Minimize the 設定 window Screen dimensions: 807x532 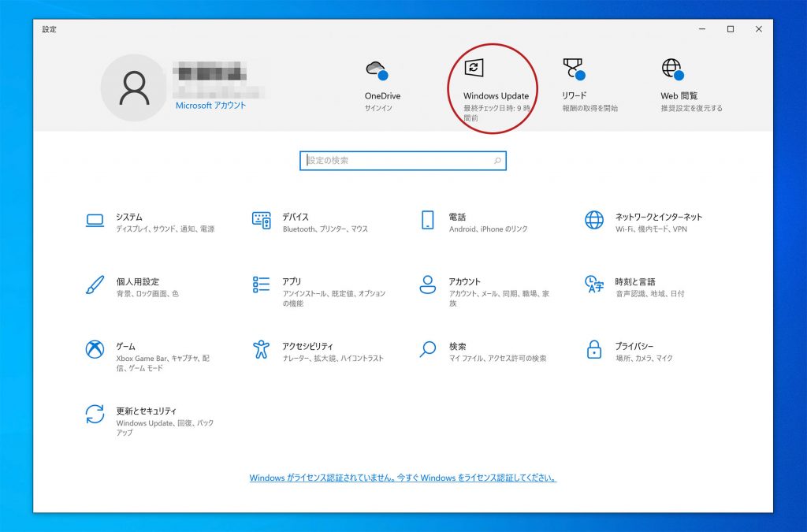[702, 29]
